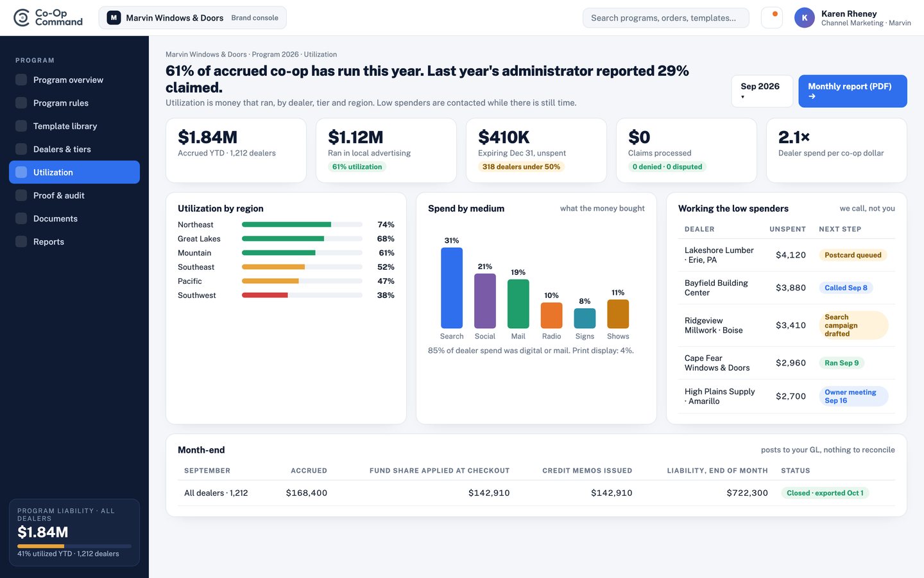
Task: Click the Dealers & tiers sidebar icon
Action: pyautogui.click(x=21, y=149)
